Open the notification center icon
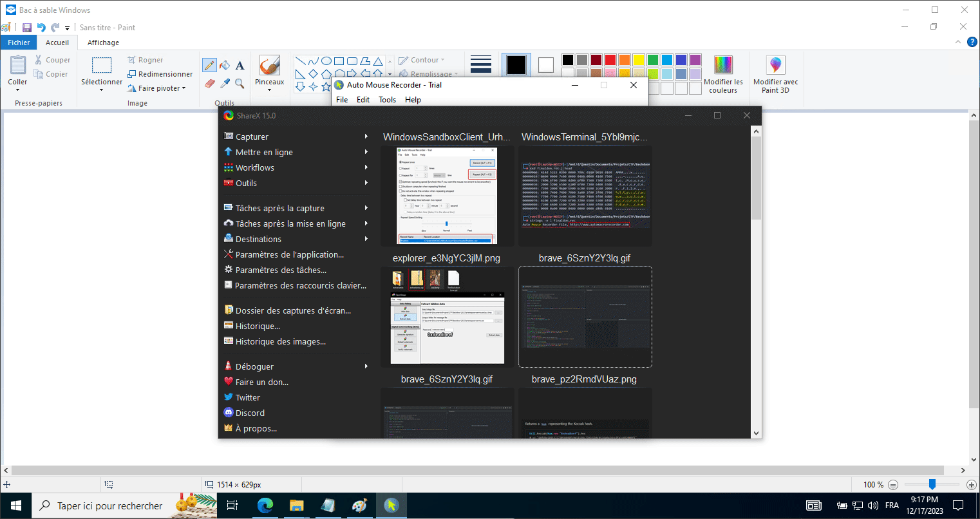The height and width of the screenshot is (519, 980). (x=958, y=505)
